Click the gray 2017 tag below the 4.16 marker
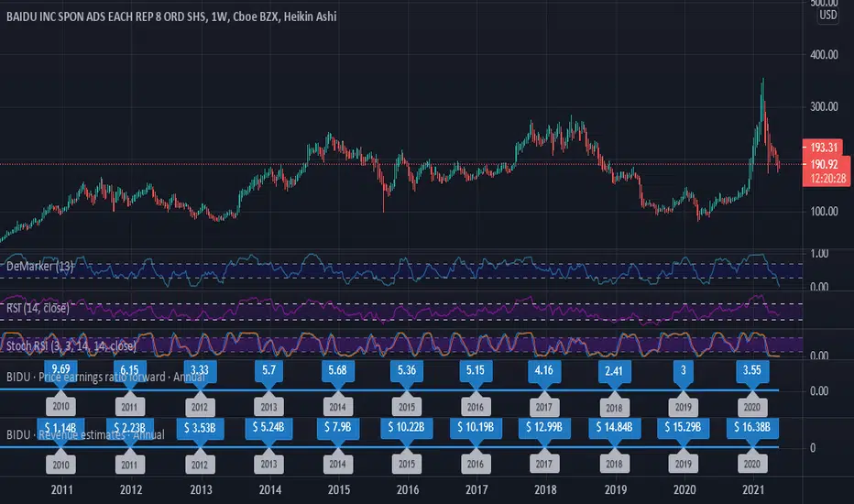Screen dimensions: 854x504 (x=543, y=407)
